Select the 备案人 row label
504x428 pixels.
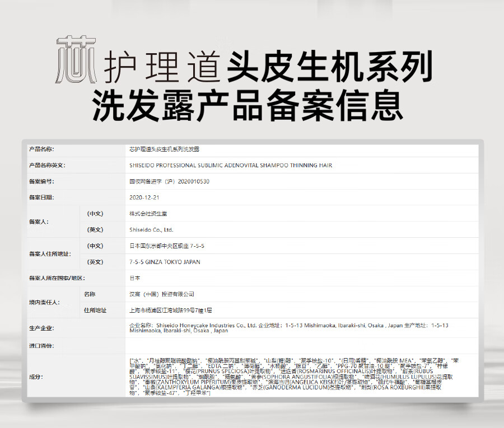pos(38,222)
